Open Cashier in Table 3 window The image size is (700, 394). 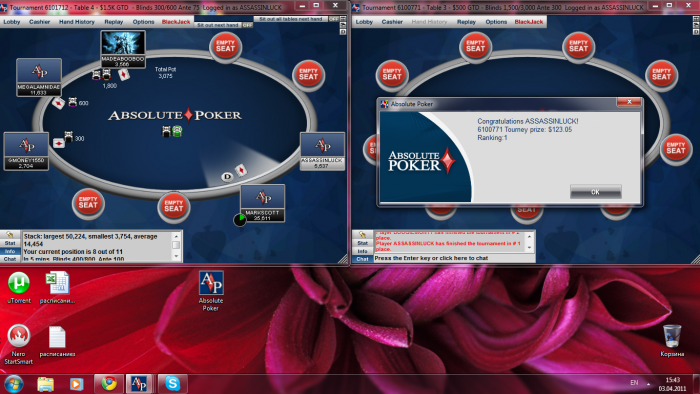[392, 22]
